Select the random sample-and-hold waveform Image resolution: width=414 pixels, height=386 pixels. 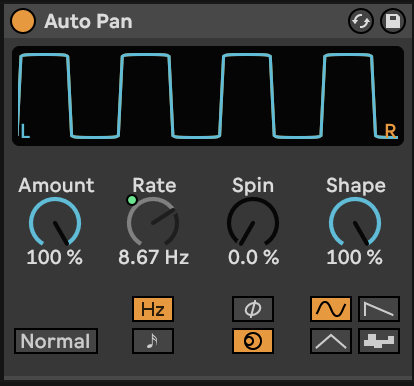pos(379,341)
